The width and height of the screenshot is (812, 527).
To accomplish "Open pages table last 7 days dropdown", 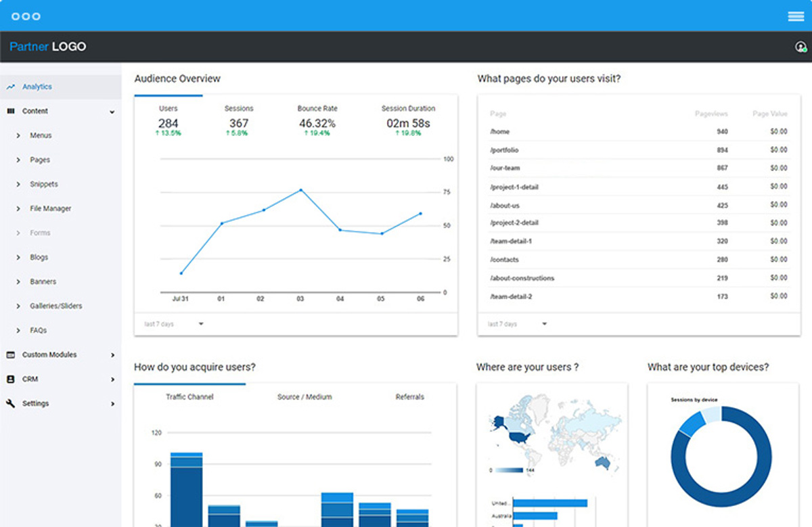I will coord(518,324).
